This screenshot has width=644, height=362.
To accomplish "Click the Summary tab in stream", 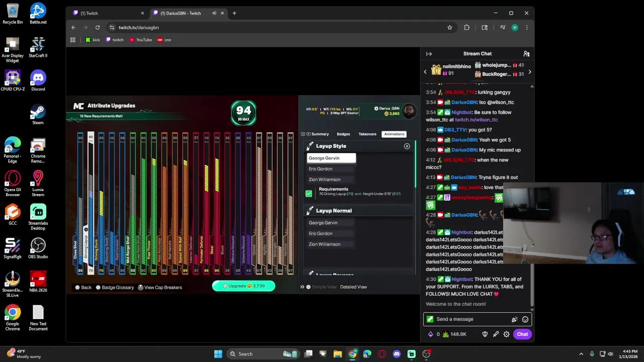I will pyautogui.click(x=320, y=134).
